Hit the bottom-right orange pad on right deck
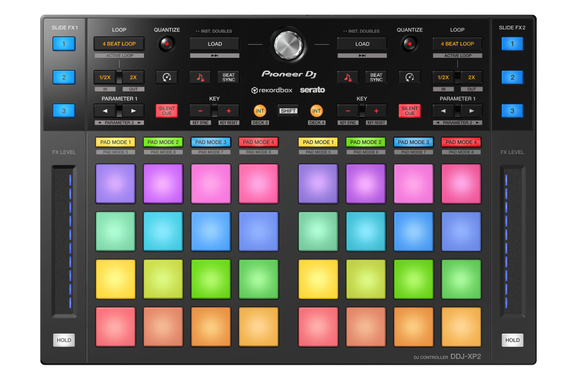The width and height of the screenshot is (576, 380). pyautogui.click(x=461, y=327)
